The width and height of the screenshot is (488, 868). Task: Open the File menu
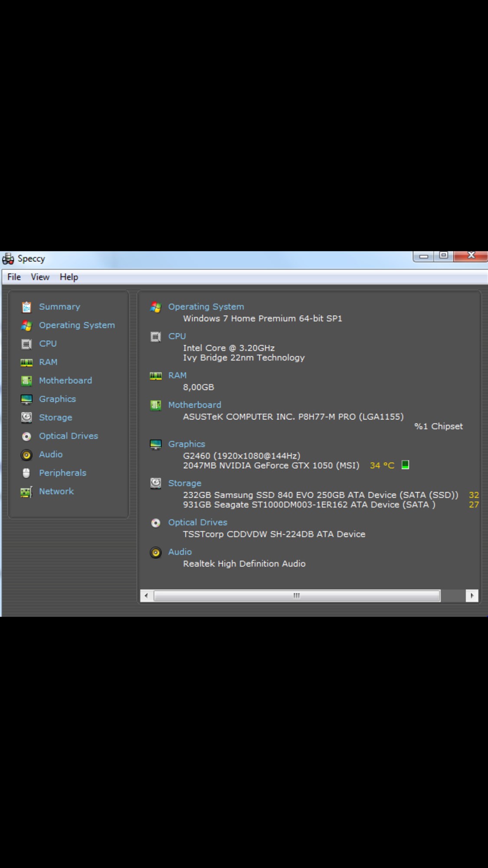tap(14, 277)
